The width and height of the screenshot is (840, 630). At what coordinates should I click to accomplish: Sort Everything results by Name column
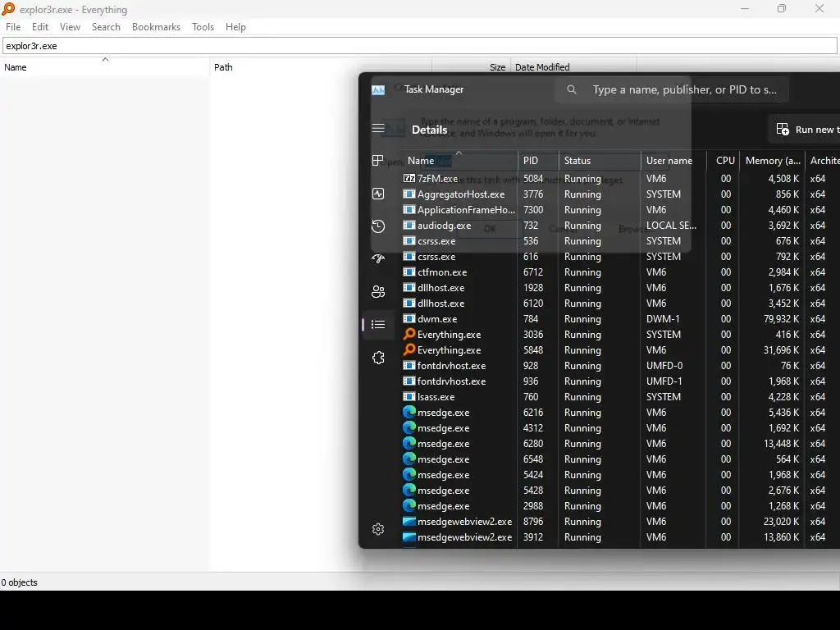tap(105, 67)
